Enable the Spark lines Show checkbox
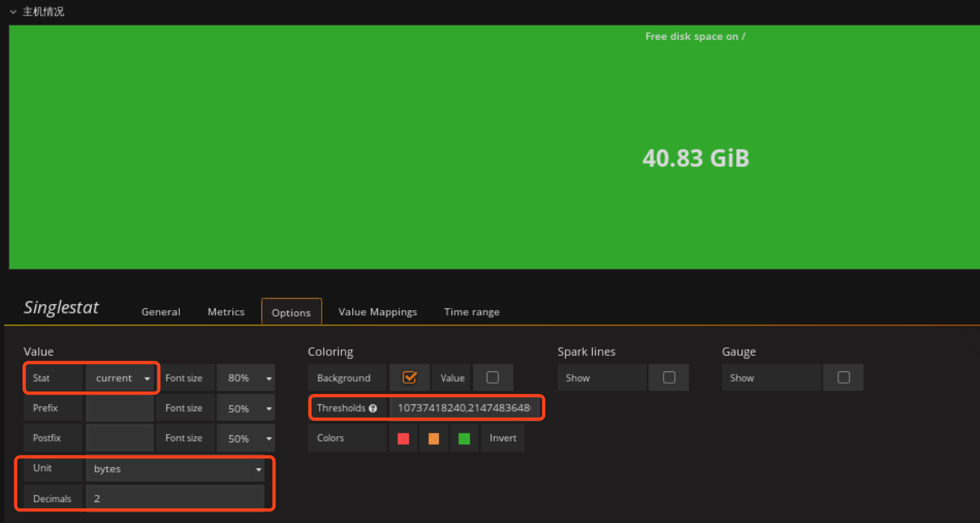 pos(668,378)
